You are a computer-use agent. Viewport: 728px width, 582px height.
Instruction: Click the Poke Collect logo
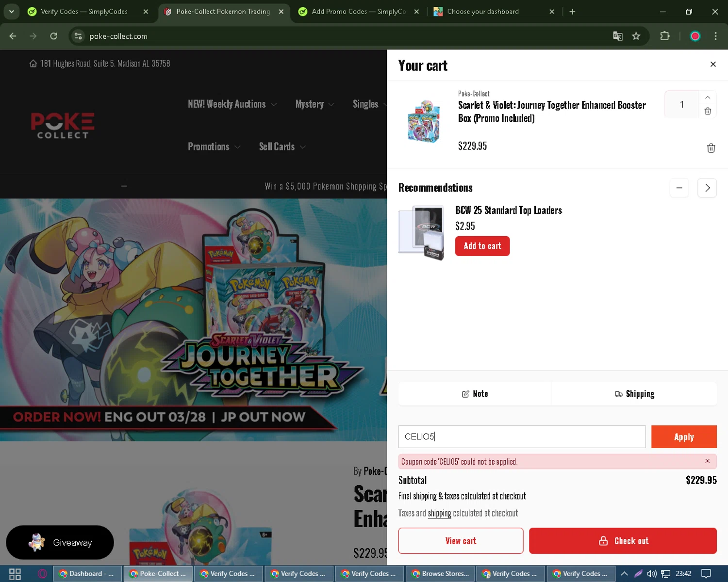click(x=63, y=126)
